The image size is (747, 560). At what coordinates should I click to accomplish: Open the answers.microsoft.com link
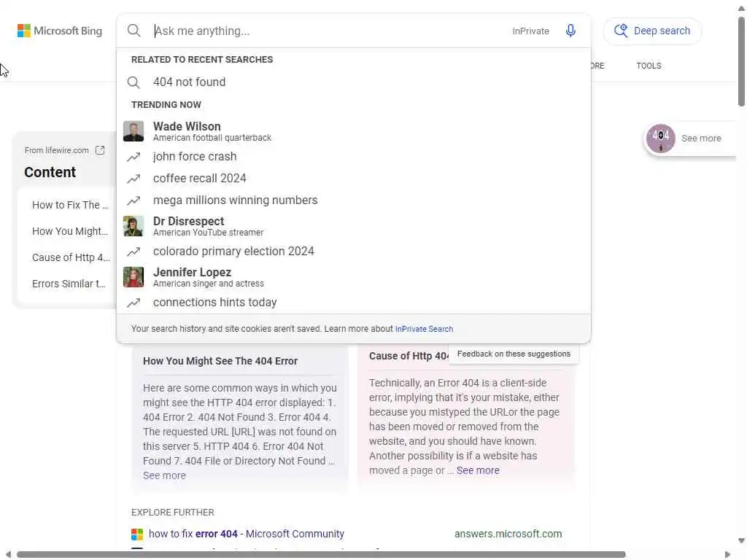coord(508,534)
